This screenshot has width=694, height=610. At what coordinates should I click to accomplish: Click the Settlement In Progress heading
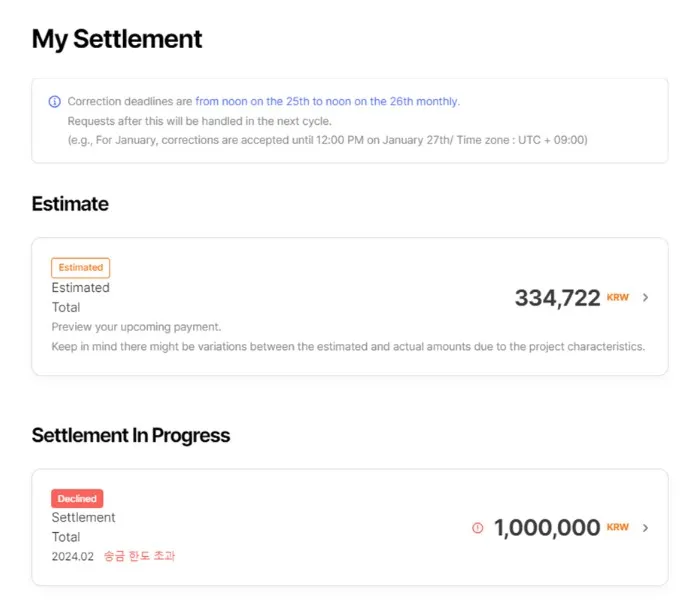point(131,435)
